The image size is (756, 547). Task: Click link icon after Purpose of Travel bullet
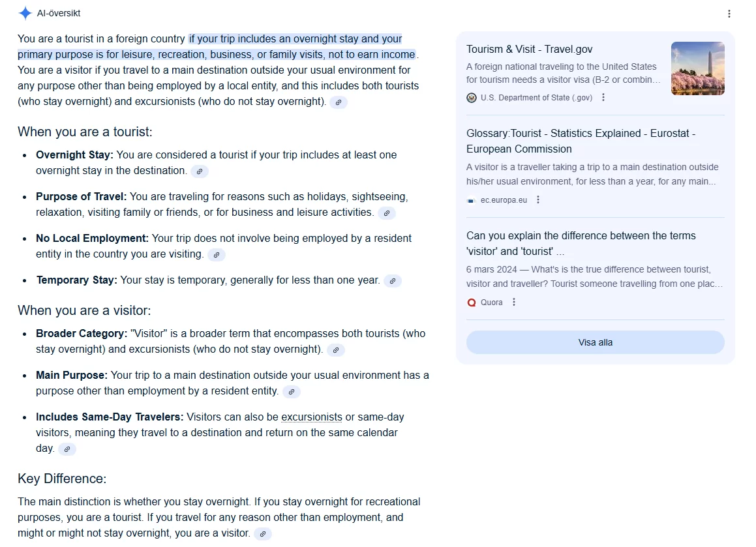[x=387, y=213]
